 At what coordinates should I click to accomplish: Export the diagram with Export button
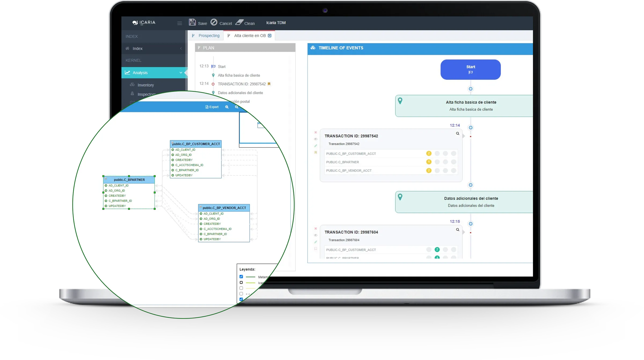point(212,107)
